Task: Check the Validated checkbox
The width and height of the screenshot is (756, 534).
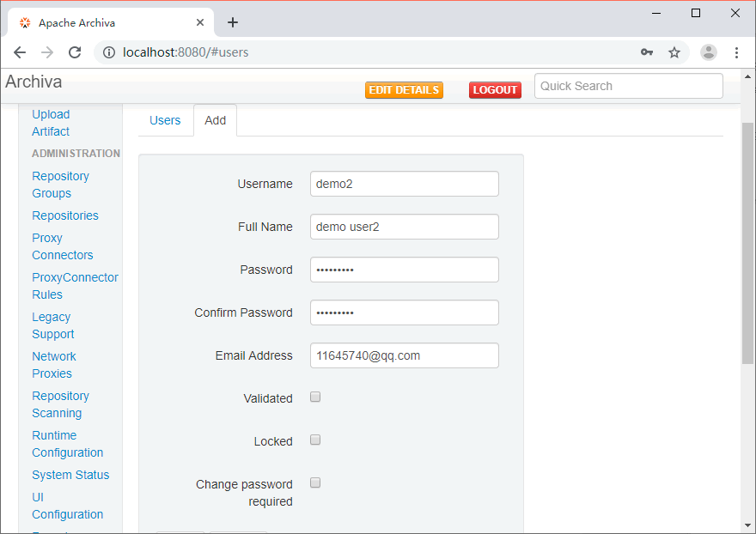Action: coord(315,397)
